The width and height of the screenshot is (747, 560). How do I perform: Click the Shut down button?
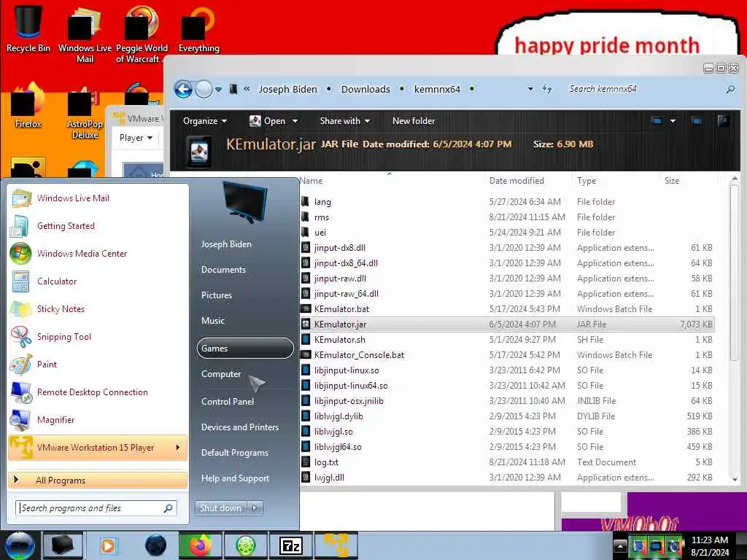[220, 508]
